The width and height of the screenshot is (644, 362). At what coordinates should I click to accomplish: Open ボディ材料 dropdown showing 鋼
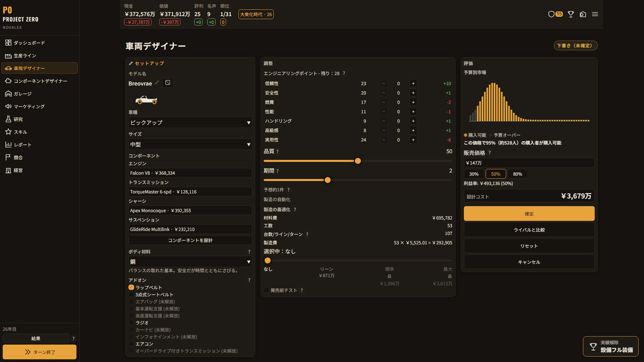point(190,262)
